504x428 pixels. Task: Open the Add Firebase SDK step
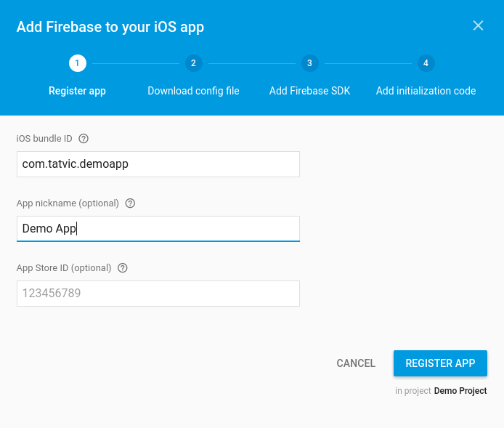coord(310,91)
